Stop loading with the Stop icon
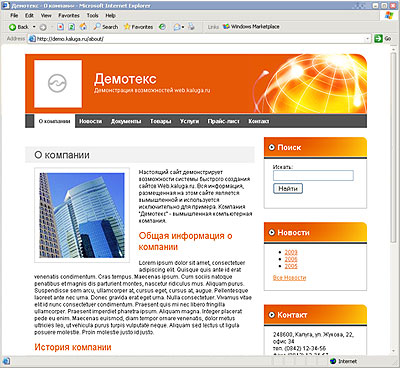Image resolution: width=400 pixels, height=368 pixels. 60,27
